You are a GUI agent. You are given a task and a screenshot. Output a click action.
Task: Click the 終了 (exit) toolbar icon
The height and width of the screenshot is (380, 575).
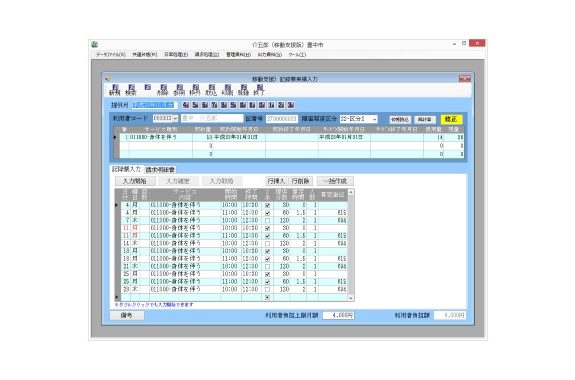pos(259,90)
